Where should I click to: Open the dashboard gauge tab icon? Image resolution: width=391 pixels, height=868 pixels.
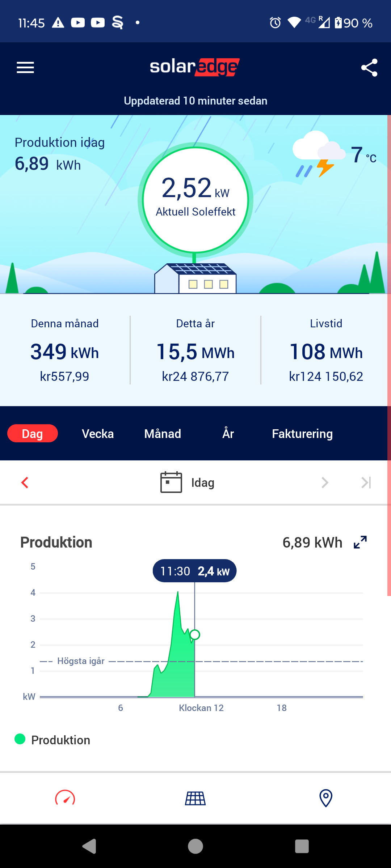[65, 798]
